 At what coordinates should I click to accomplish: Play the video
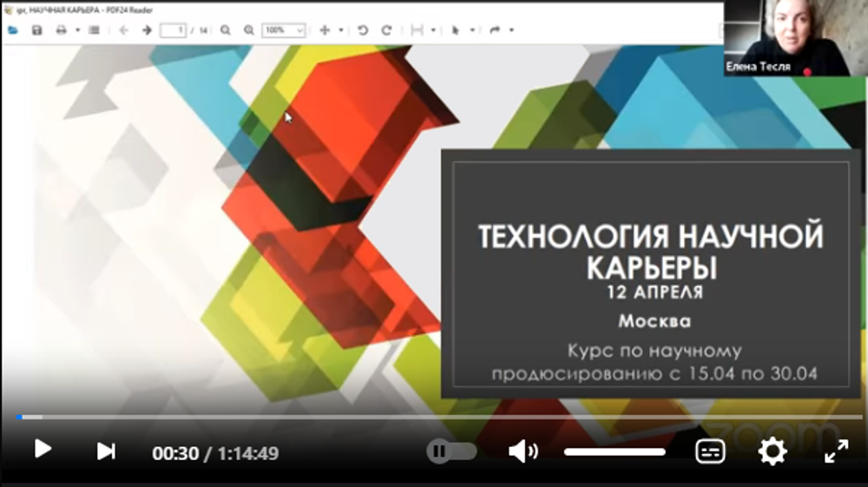(x=43, y=450)
